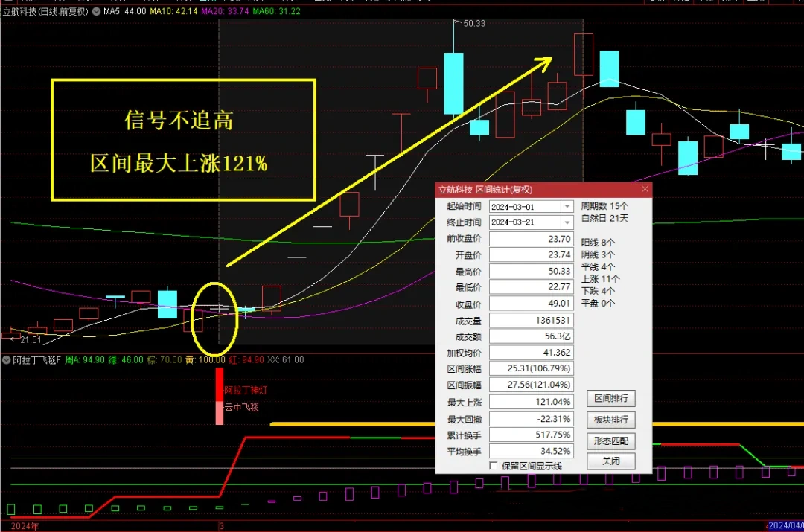The width and height of the screenshot is (804, 532).
Task: Select the 成交额 value 56.3亿
Action: tap(532, 336)
